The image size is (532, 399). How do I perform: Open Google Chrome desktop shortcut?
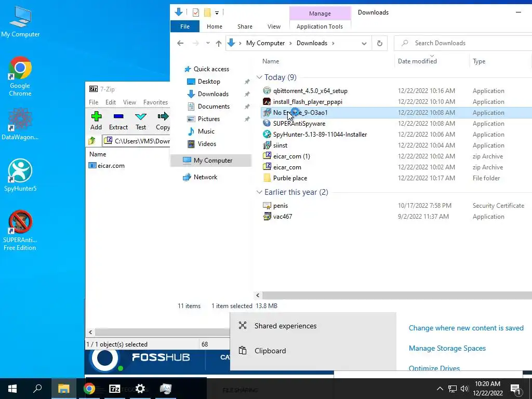coord(20,77)
